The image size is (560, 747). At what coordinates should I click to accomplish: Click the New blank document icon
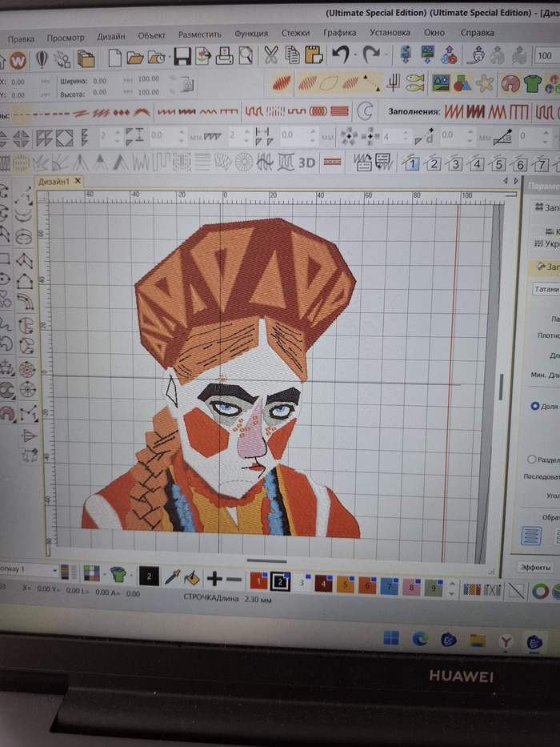[115, 57]
